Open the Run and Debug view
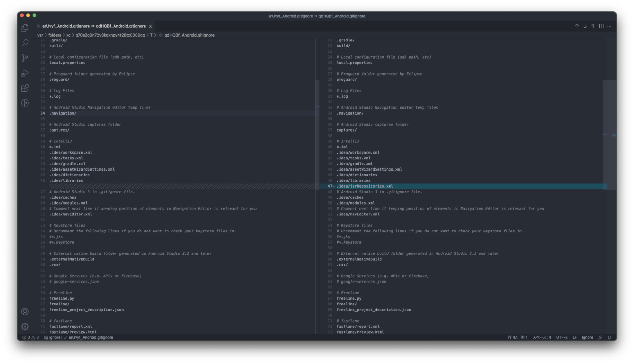Viewport: 634px width, 364px height. [x=25, y=73]
